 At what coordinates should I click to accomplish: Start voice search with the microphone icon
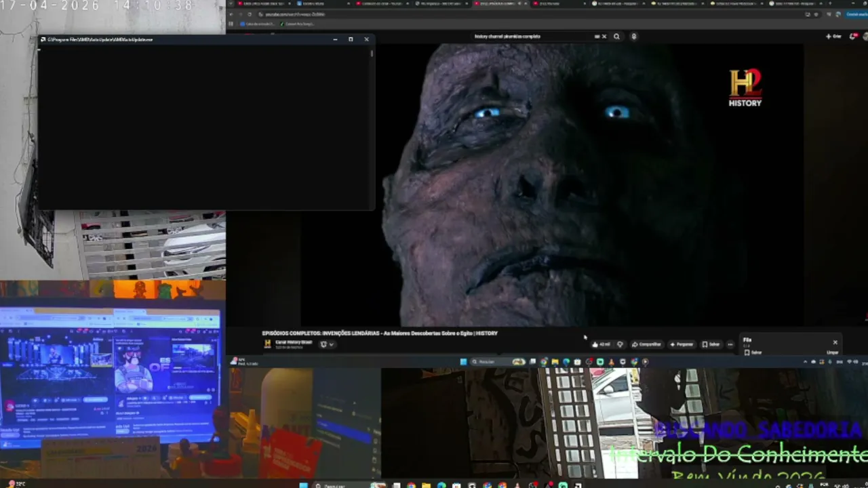click(x=634, y=37)
